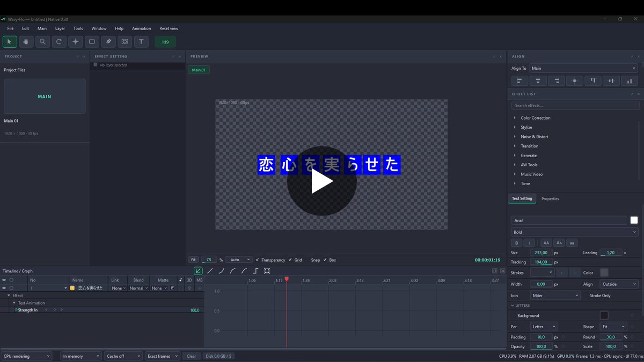The height and width of the screenshot is (362, 644).
Task: Go to previous Strength In keyframe
Action: pyautogui.click(x=47, y=310)
